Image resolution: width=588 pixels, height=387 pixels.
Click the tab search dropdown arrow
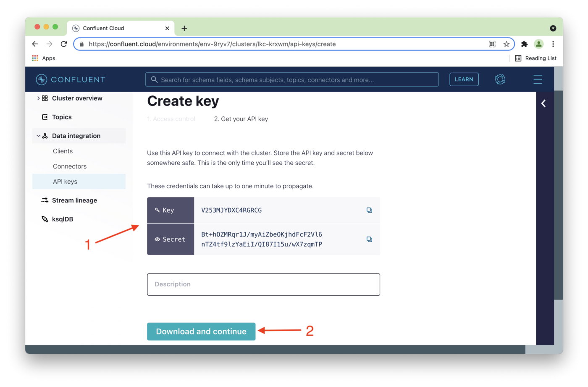553,28
